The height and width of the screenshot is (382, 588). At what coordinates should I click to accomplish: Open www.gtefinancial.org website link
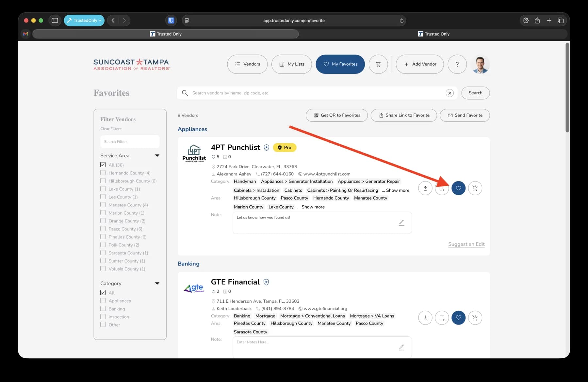pos(325,309)
